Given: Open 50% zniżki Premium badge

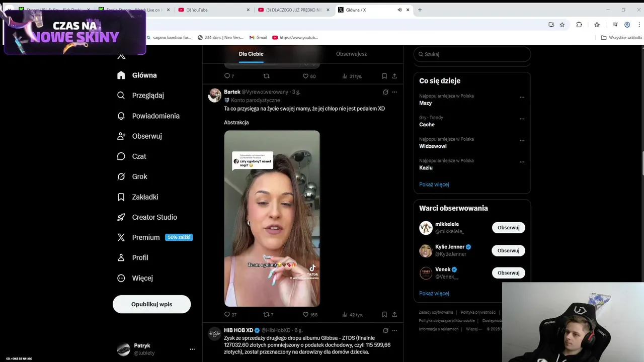Looking at the screenshot, I should 179,237.
